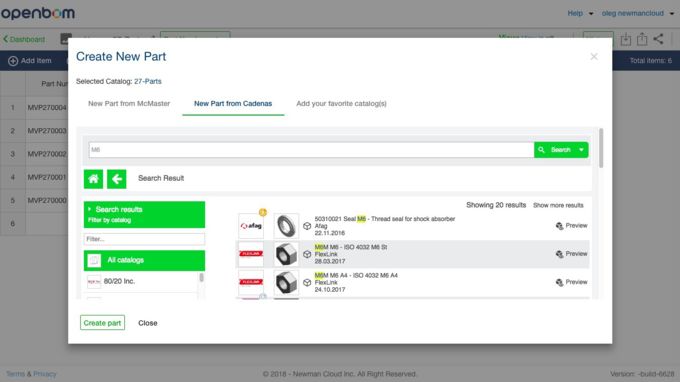The height and width of the screenshot is (382, 680).
Task: Select New Part from Cadenas tab
Action: tap(233, 104)
